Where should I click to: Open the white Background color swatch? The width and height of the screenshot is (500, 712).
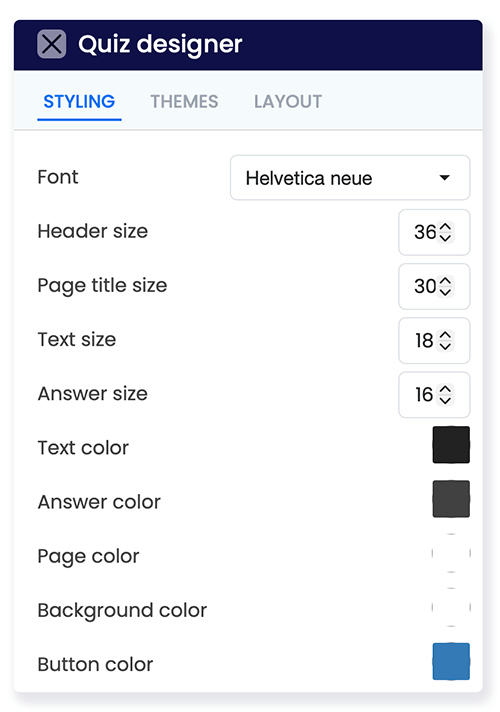tap(451, 607)
